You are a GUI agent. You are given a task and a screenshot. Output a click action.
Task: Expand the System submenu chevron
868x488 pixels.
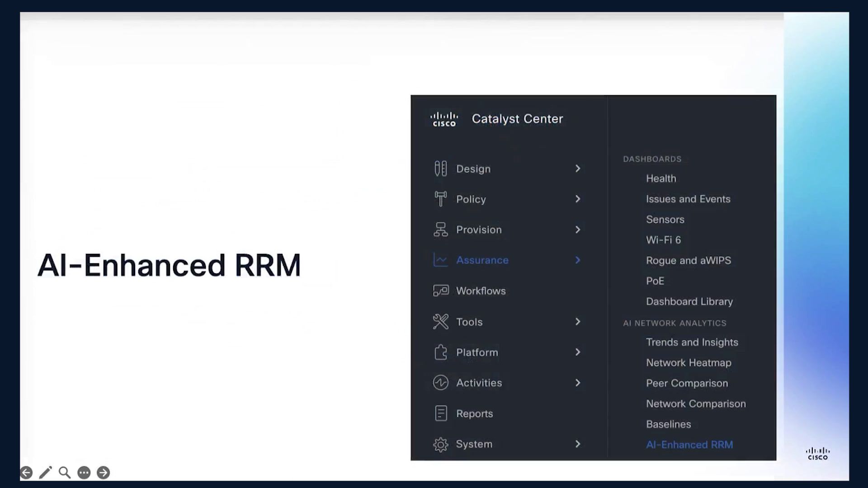pos(578,444)
